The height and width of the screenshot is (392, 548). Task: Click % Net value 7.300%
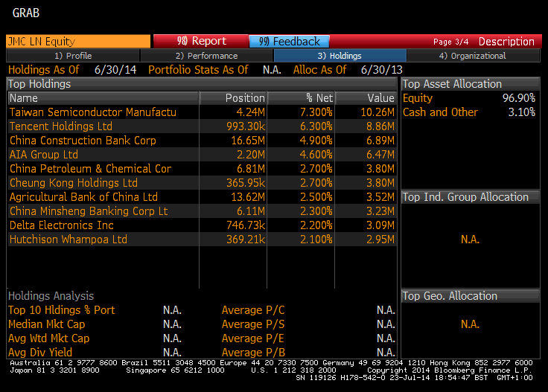click(316, 112)
